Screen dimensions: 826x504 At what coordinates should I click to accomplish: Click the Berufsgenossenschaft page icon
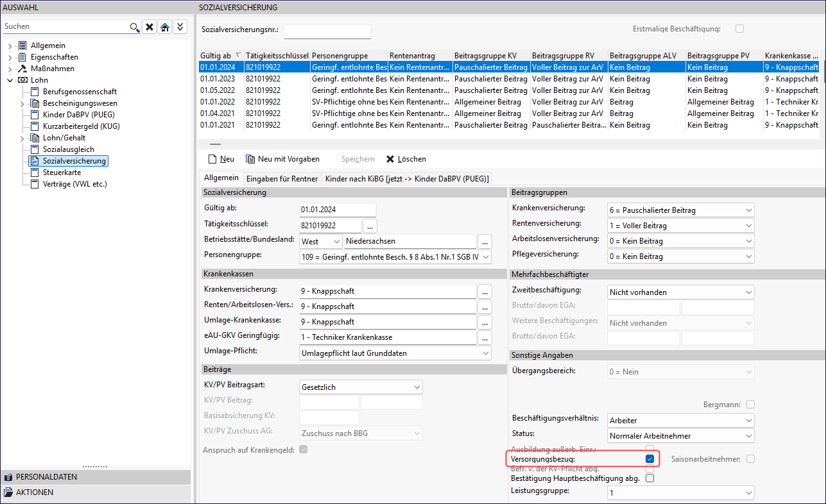pyautogui.click(x=35, y=92)
